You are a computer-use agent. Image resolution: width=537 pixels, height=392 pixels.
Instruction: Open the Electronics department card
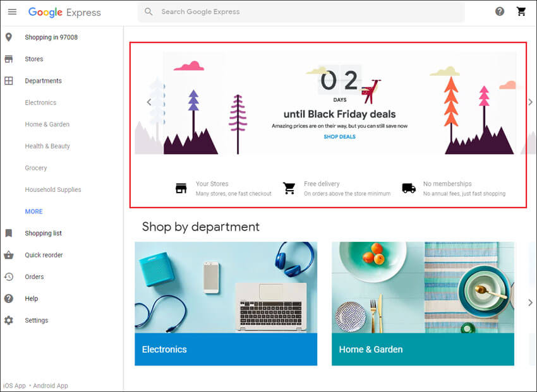click(226, 304)
